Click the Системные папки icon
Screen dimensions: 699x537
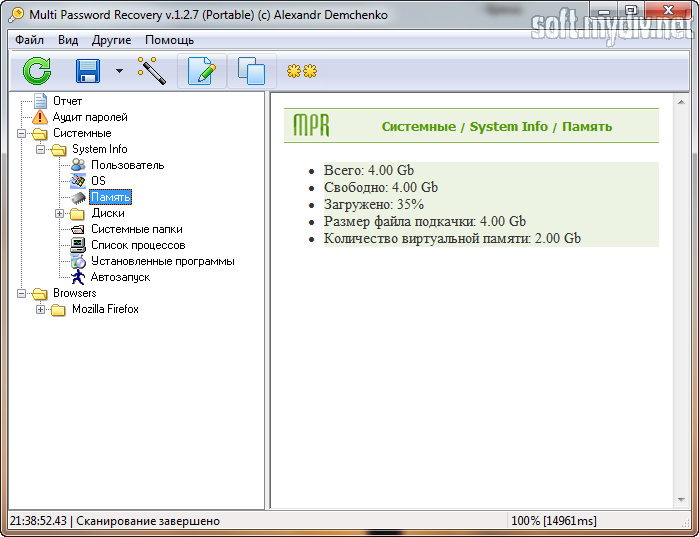coord(78,230)
